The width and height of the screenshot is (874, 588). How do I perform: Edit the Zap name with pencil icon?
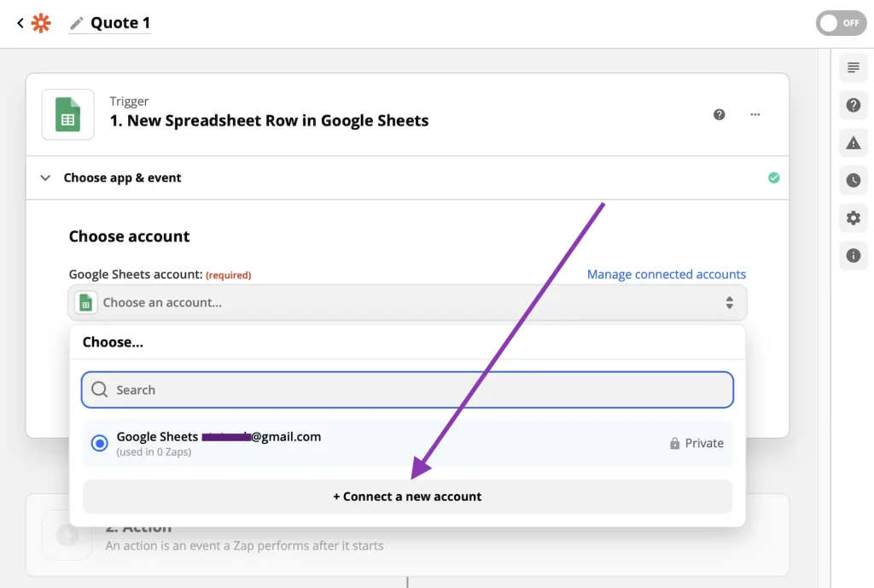pyautogui.click(x=76, y=23)
